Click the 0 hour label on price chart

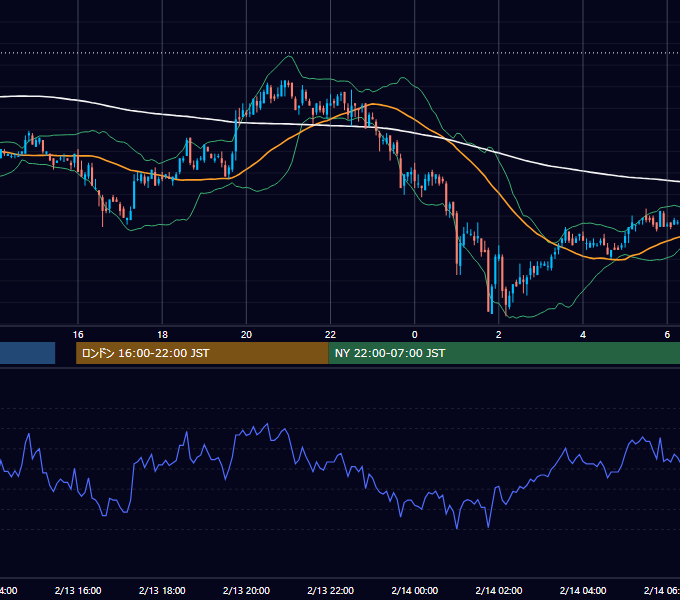[415, 335]
